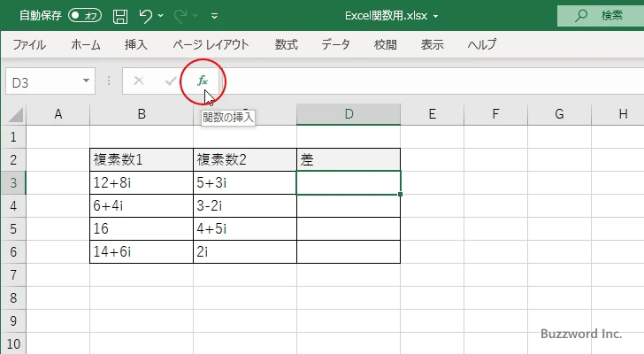Click cell with value 5+3i

[x=245, y=182]
